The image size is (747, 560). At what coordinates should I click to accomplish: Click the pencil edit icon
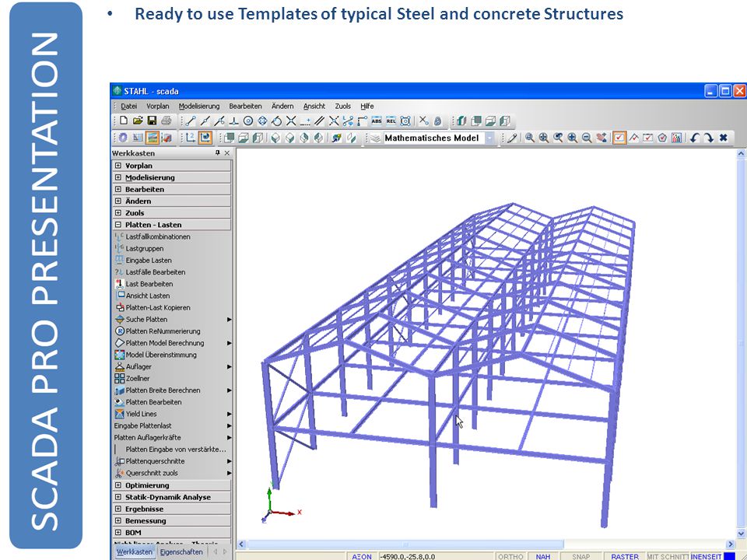click(x=512, y=138)
